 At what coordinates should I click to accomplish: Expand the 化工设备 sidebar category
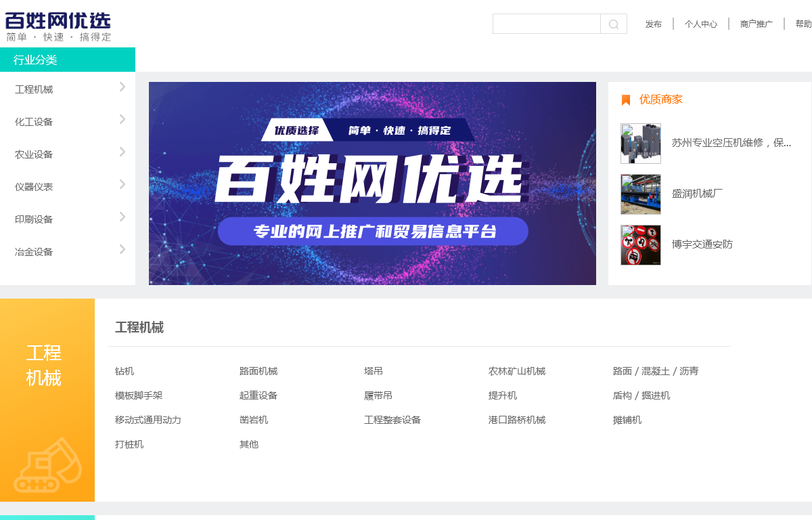68,121
